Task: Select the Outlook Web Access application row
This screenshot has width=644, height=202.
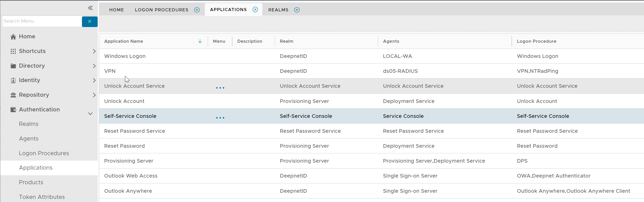Action: pyautogui.click(x=131, y=176)
